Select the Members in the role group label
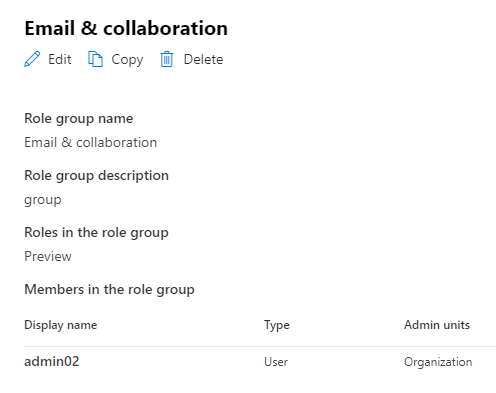 [x=109, y=290]
